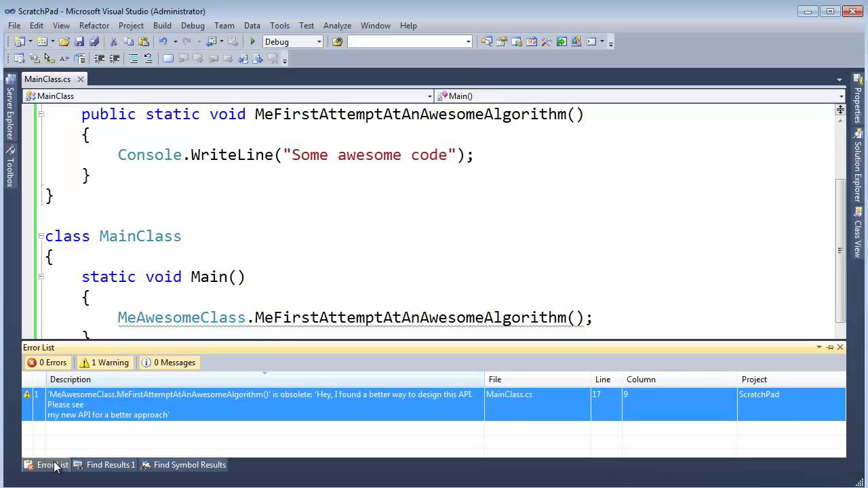Cut selection with the scissors icon
This screenshot has width=868, height=488.
click(x=113, y=41)
